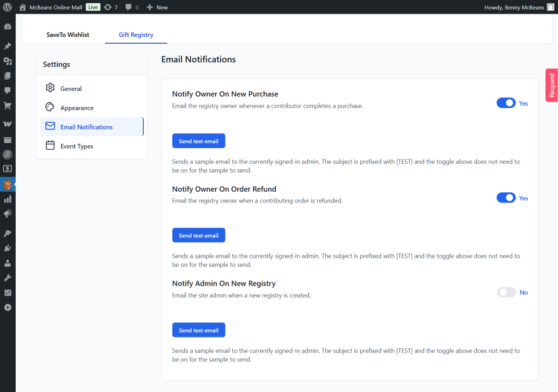Click the Notify Admin On New Registry title
Image resolution: width=558 pixels, height=392 pixels.
coord(224,284)
